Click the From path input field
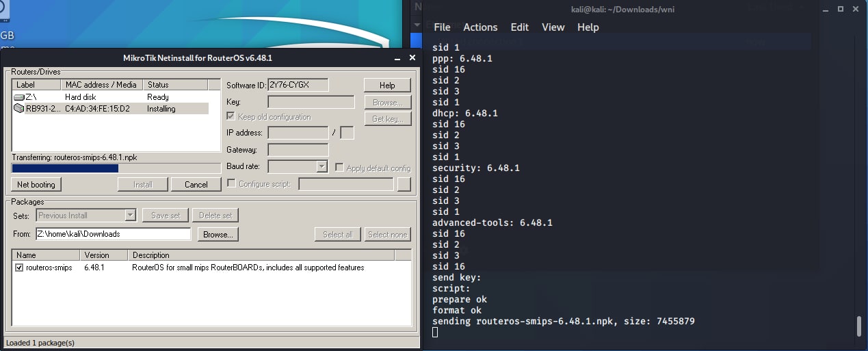 (x=113, y=234)
